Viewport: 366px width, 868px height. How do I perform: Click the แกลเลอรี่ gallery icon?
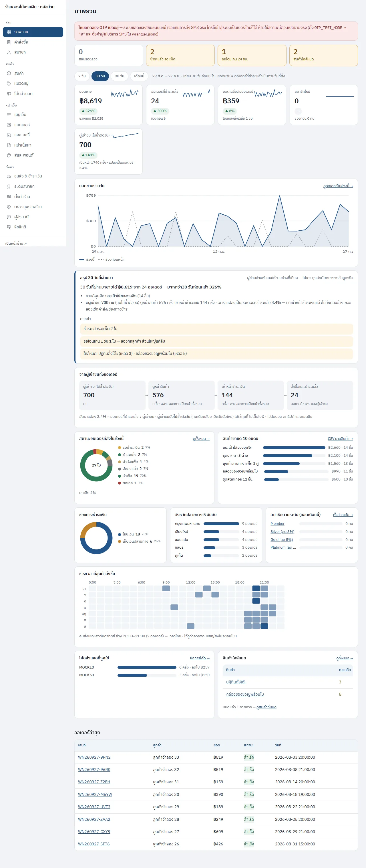point(9,135)
